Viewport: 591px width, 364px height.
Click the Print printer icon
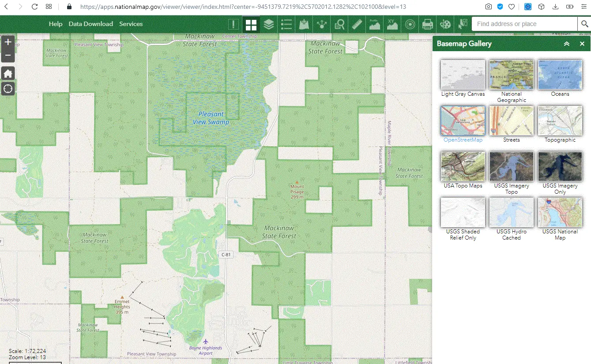pos(427,24)
